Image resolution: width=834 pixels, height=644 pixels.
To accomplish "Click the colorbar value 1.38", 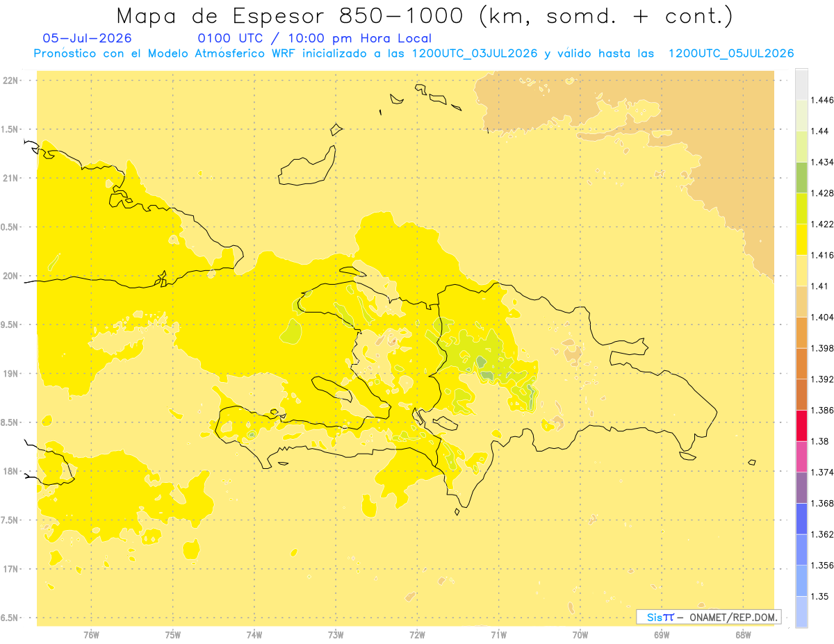I will (x=819, y=441).
